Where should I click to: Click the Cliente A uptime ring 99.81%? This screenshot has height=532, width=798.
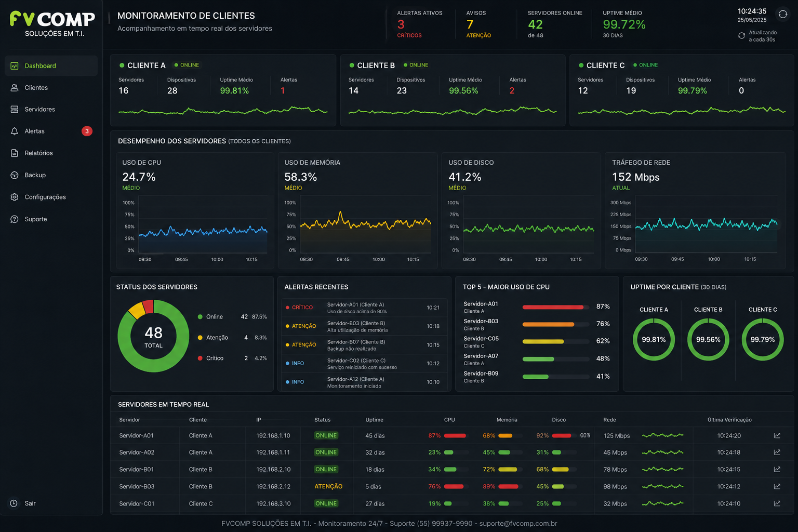pos(654,339)
